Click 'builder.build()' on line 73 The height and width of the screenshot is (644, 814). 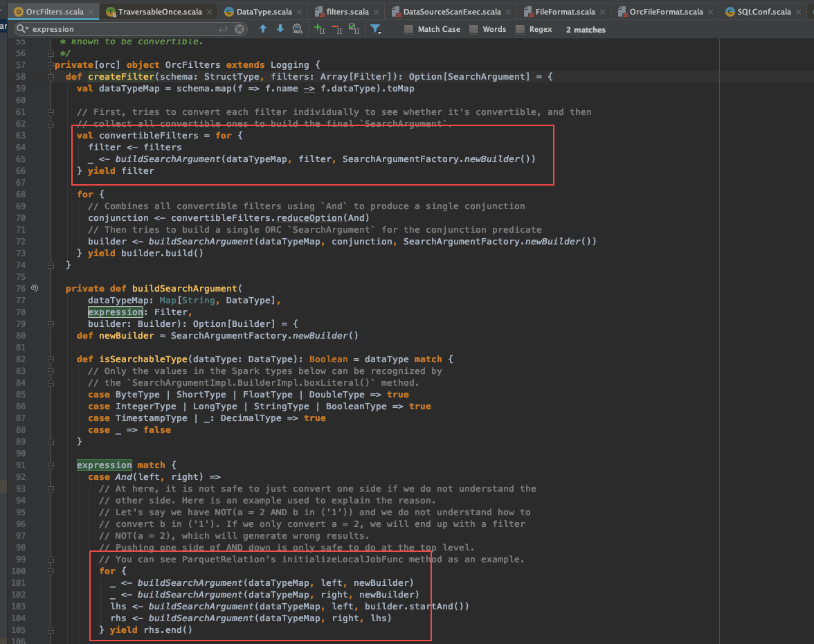(163, 253)
